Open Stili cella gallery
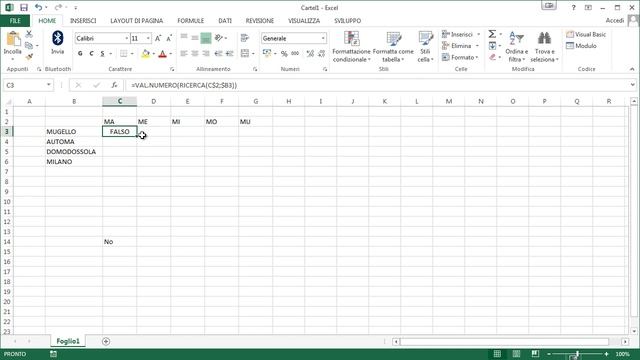The height and width of the screenshot is (360, 640). (425, 47)
